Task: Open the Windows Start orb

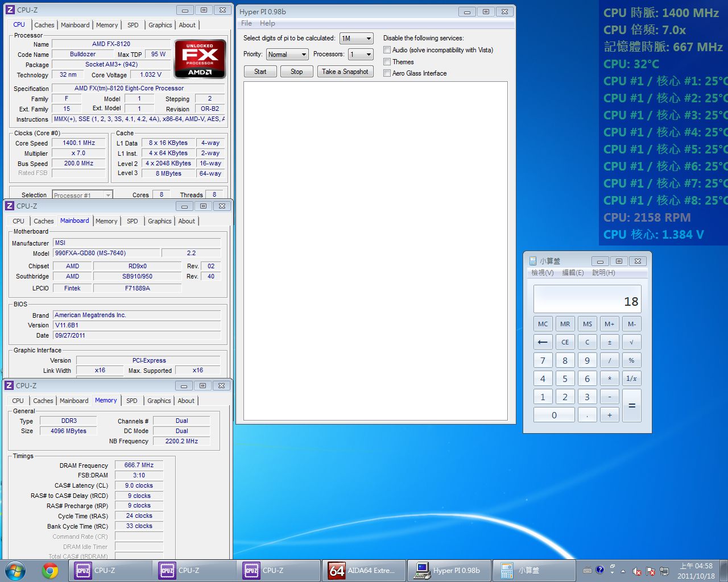Action: (15, 570)
